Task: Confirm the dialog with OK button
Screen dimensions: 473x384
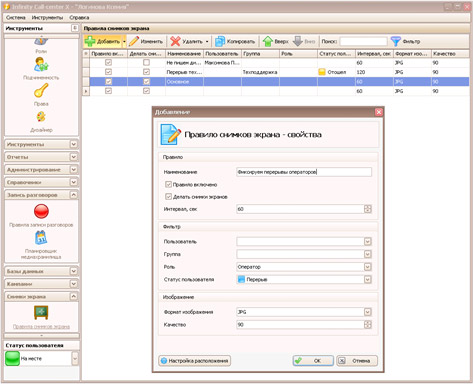Action: pos(313,361)
